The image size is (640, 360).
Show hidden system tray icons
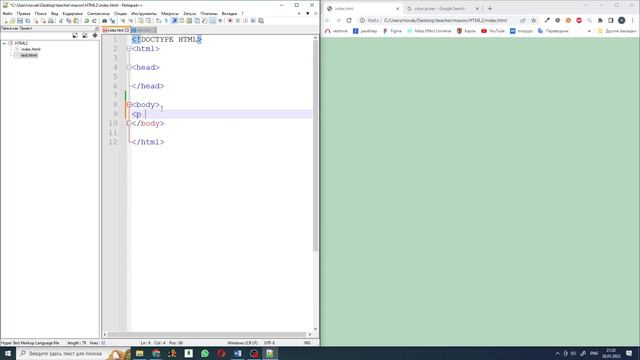tap(557, 353)
